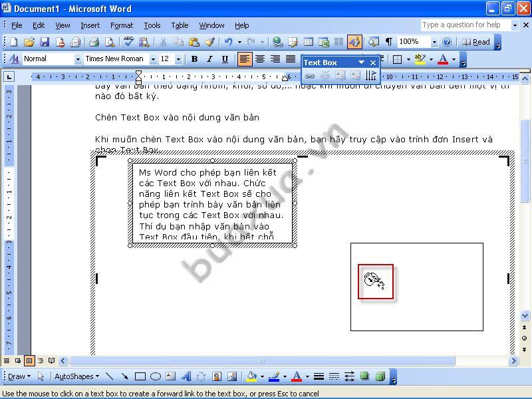Viewport: 532px width, 399px height.
Task: Print the document with the printer icon
Action: (x=94, y=42)
